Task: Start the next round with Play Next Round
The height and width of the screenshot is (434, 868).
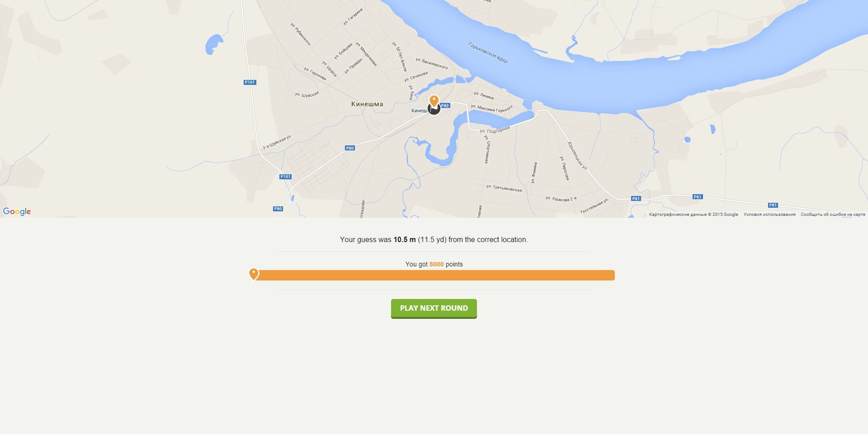Action: [x=434, y=308]
